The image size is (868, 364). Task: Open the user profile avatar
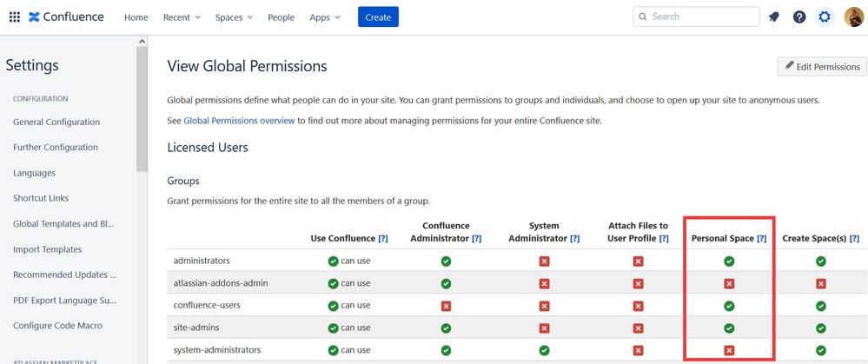click(x=853, y=17)
